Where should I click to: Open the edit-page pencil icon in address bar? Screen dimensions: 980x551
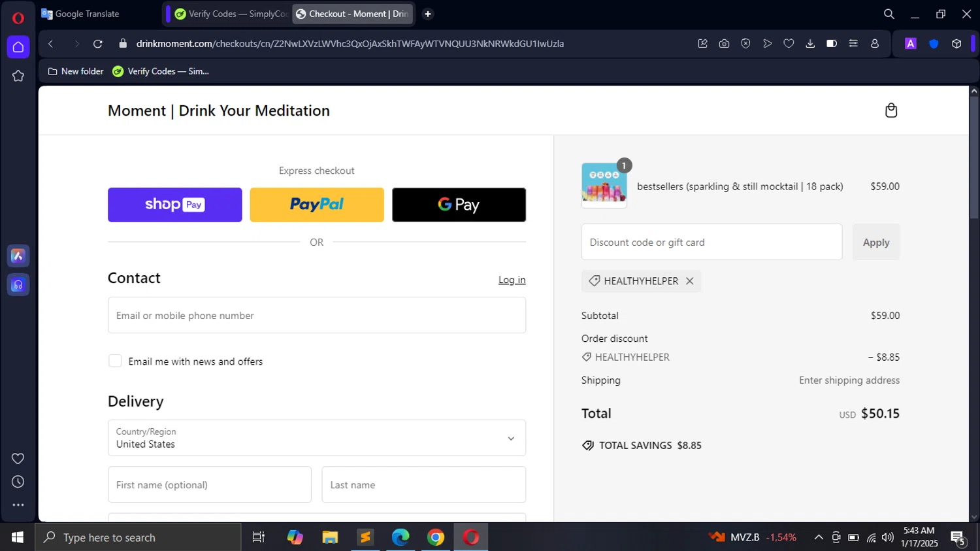point(702,44)
